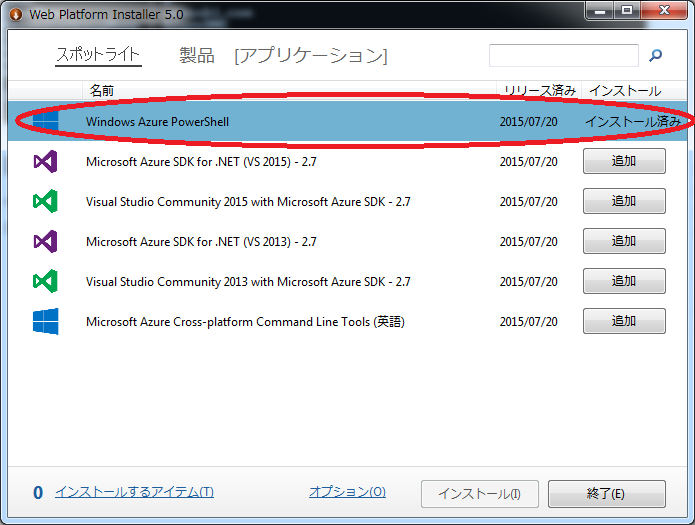Click the Cross-platform Command Line Tools icon
The height and width of the screenshot is (525, 695).
tap(45, 321)
